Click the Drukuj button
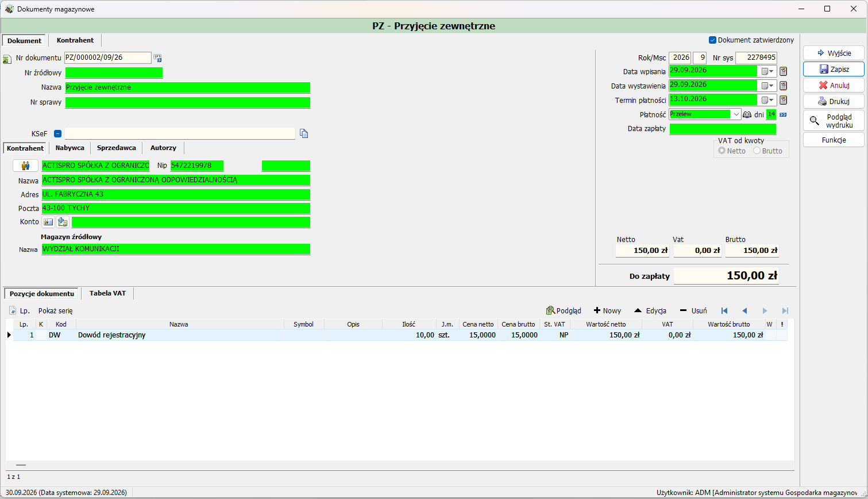Viewport: 868px width, 499px height. 834,101
